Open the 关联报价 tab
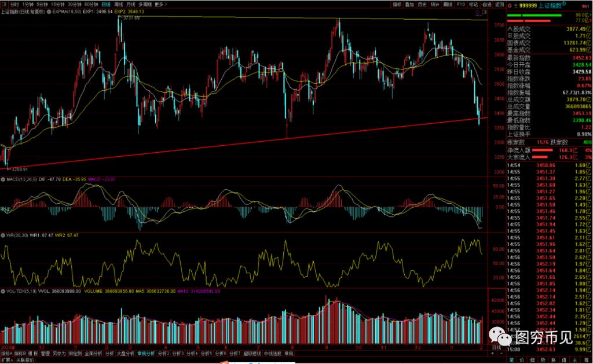Viewport: 593px width, 364px height. tap(25, 360)
